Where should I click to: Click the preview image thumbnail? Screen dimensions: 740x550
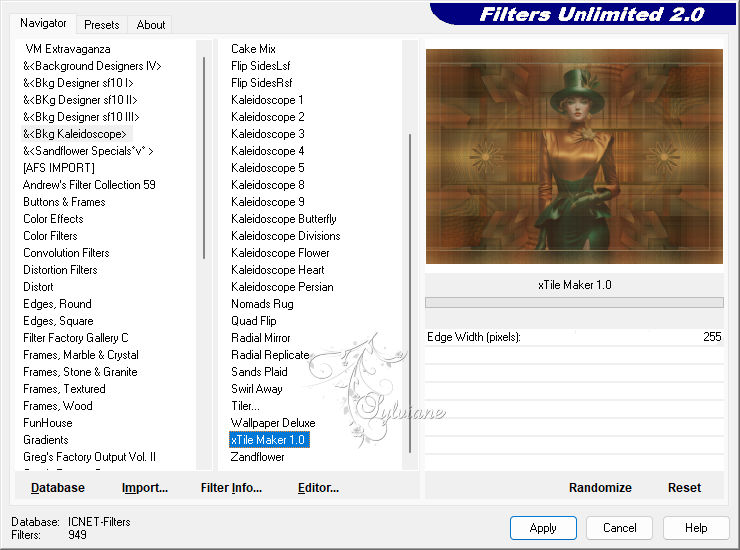tap(574, 156)
